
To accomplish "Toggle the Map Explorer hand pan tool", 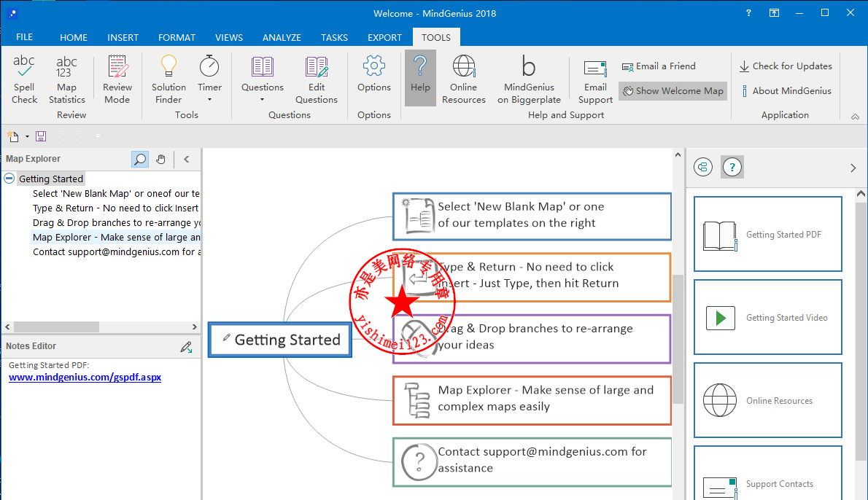I will click(x=160, y=160).
